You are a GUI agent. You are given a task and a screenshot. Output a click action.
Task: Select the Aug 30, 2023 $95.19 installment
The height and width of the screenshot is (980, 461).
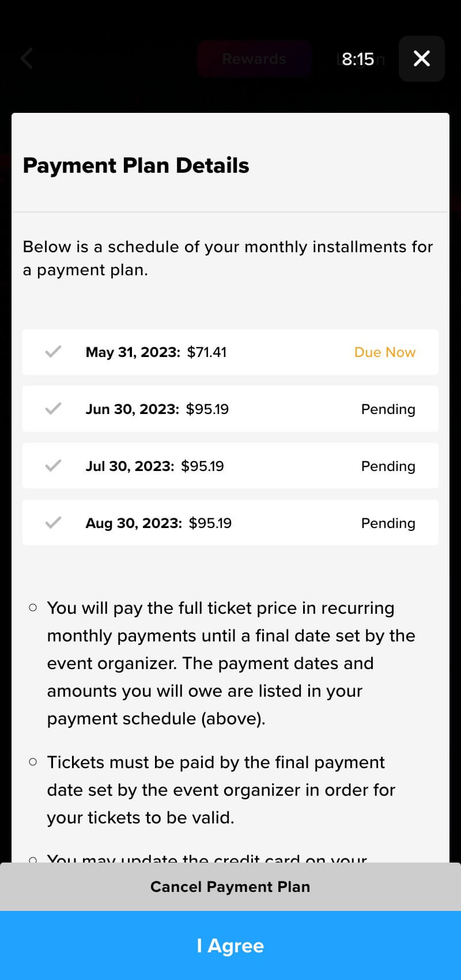pos(158,523)
